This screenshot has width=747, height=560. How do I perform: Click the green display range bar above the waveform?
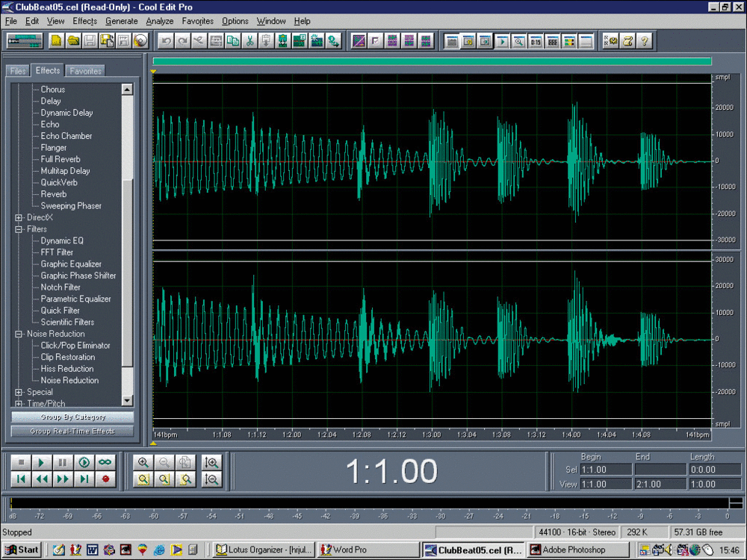click(432, 61)
